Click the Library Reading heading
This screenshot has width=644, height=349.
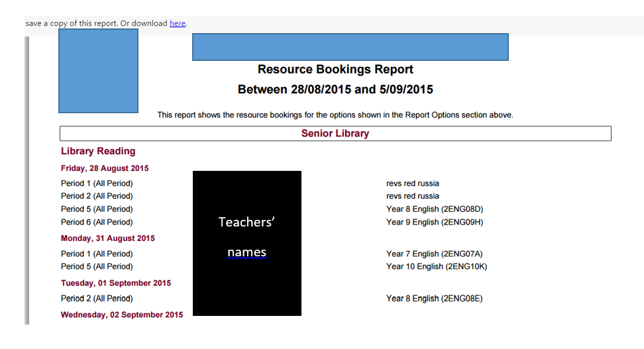pyautogui.click(x=98, y=152)
